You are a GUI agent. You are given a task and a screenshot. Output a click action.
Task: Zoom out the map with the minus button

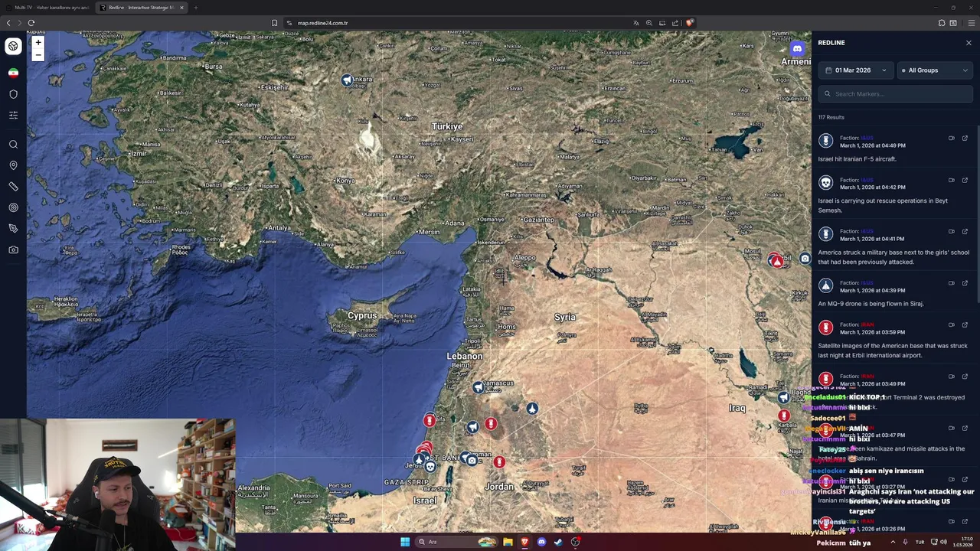point(38,54)
